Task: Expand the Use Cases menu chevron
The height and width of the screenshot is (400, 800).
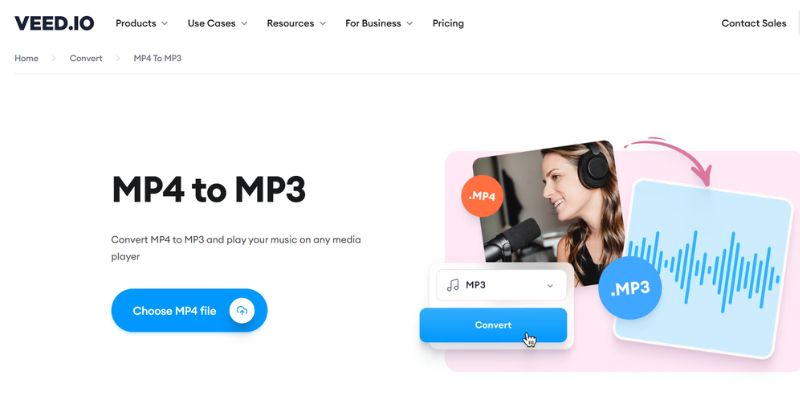Action: (244, 23)
